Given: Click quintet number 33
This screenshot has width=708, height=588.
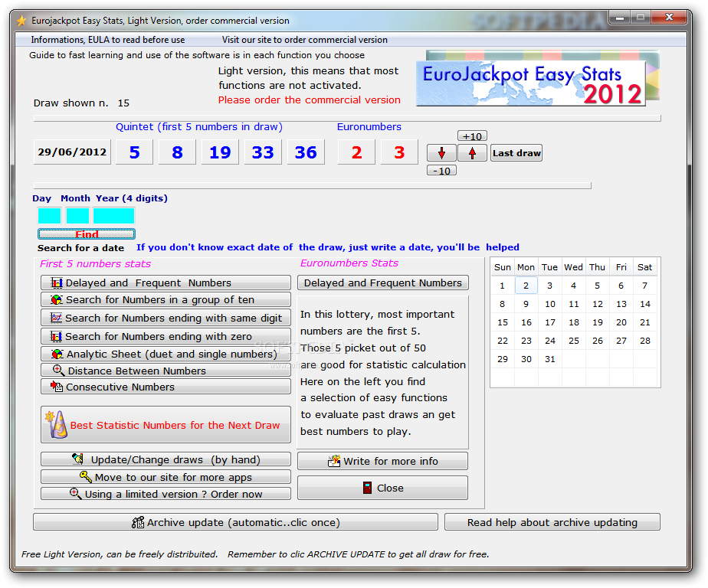Looking at the screenshot, I should [x=263, y=152].
